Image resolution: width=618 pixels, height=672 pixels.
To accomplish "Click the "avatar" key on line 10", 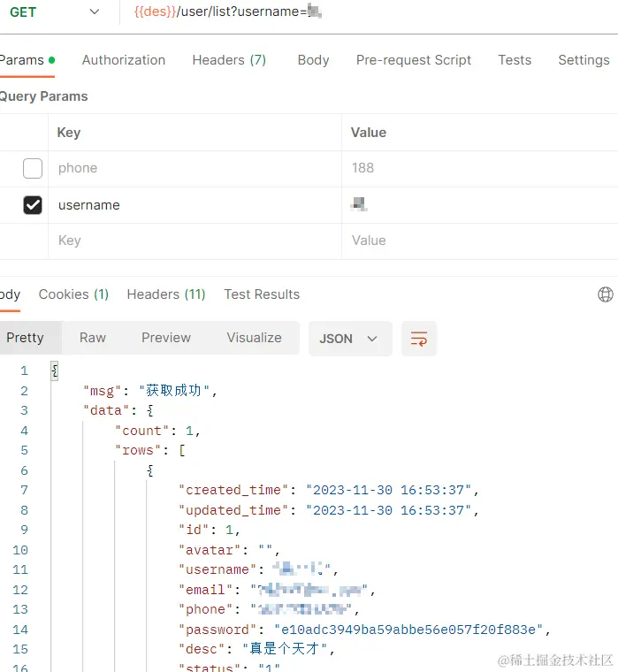I will (x=210, y=550).
